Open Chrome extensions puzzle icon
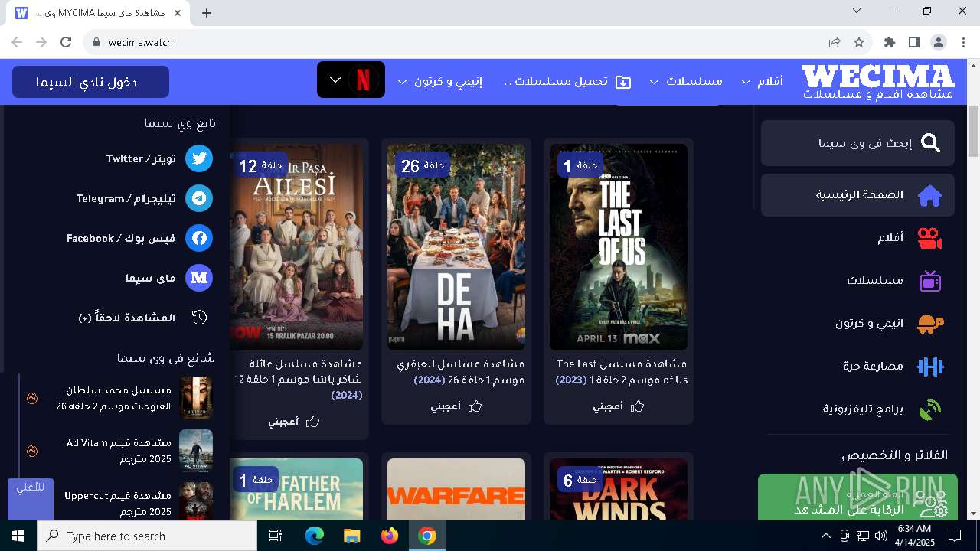This screenshot has width=980, height=551. pyautogui.click(x=890, y=42)
